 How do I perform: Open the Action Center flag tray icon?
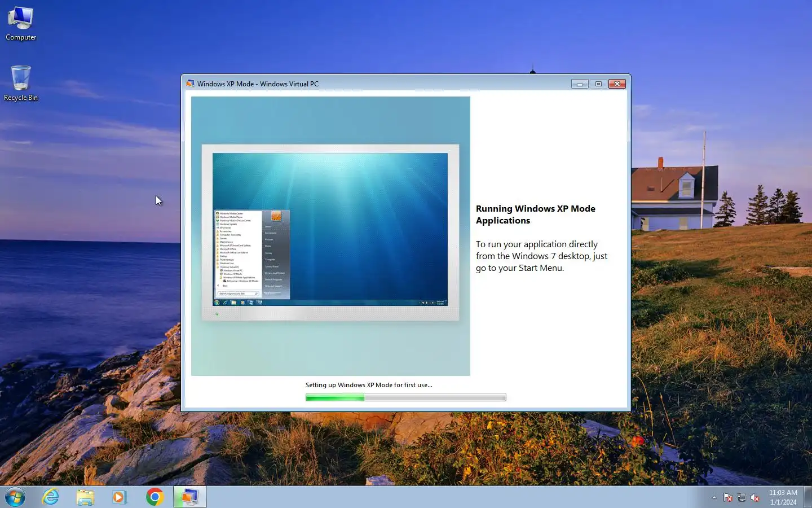click(728, 498)
